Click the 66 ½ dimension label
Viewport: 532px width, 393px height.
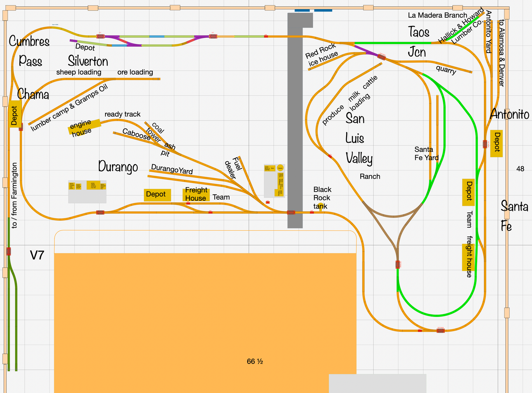(255, 361)
